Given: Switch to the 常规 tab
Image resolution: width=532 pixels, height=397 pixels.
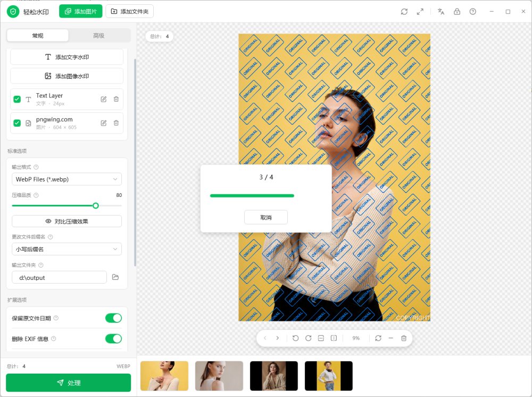Looking at the screenshot, I should 38,36.
